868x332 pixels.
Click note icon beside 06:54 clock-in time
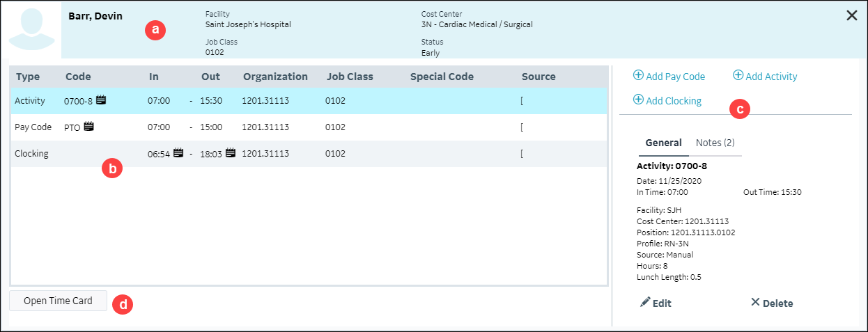(178, 153)
